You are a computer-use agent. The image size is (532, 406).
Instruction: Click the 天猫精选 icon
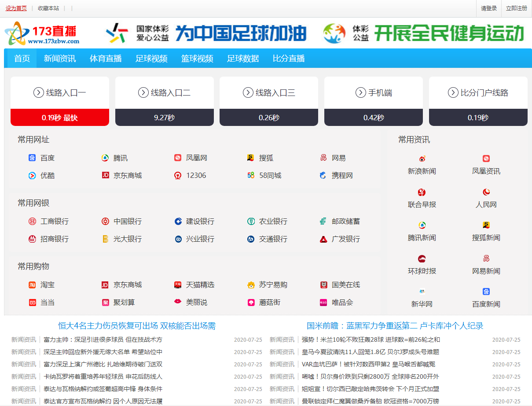178,285
